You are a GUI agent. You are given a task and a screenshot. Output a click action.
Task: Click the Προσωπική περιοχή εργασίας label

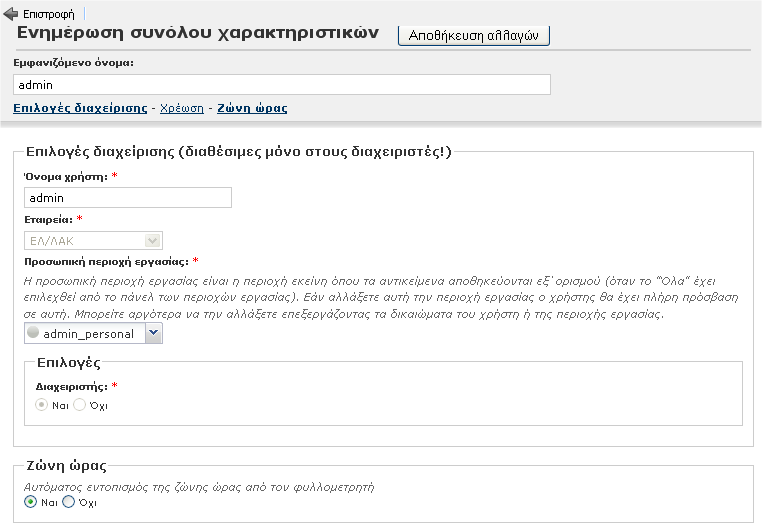pos(105,261)
